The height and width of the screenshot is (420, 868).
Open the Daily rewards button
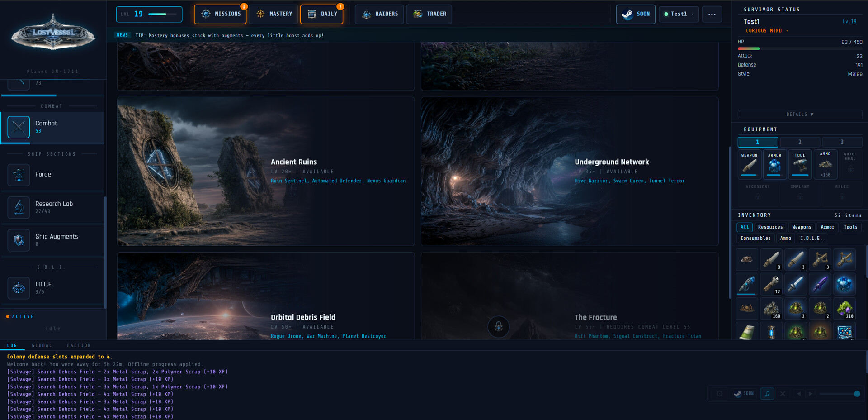tap(322, 14)
